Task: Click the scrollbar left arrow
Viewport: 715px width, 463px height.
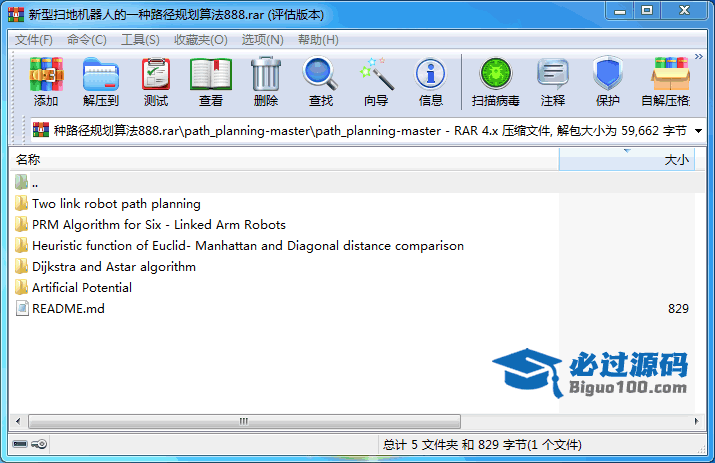Action: point(18,421)
